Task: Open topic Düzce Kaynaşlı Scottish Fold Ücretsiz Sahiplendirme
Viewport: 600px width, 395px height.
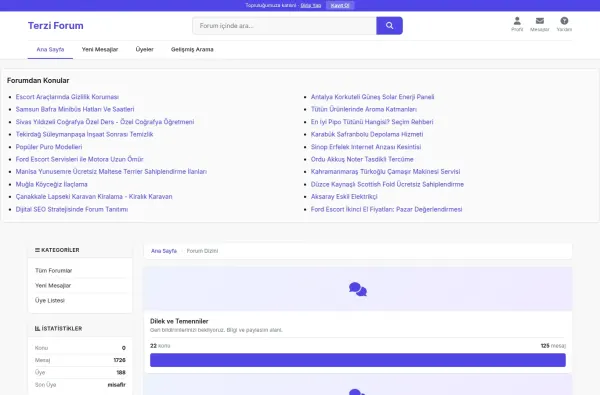Action: 387,184
